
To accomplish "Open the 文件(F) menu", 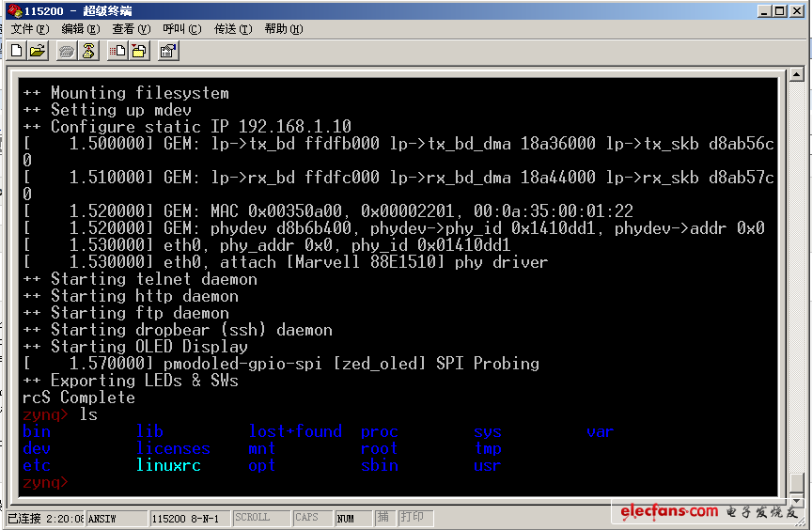I will click(x=28, y=29).
